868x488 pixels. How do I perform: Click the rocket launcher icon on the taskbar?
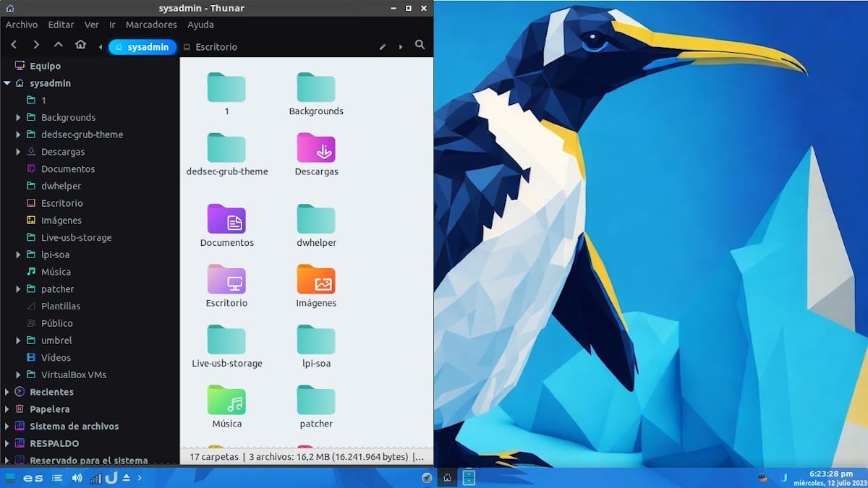(427, 478)
